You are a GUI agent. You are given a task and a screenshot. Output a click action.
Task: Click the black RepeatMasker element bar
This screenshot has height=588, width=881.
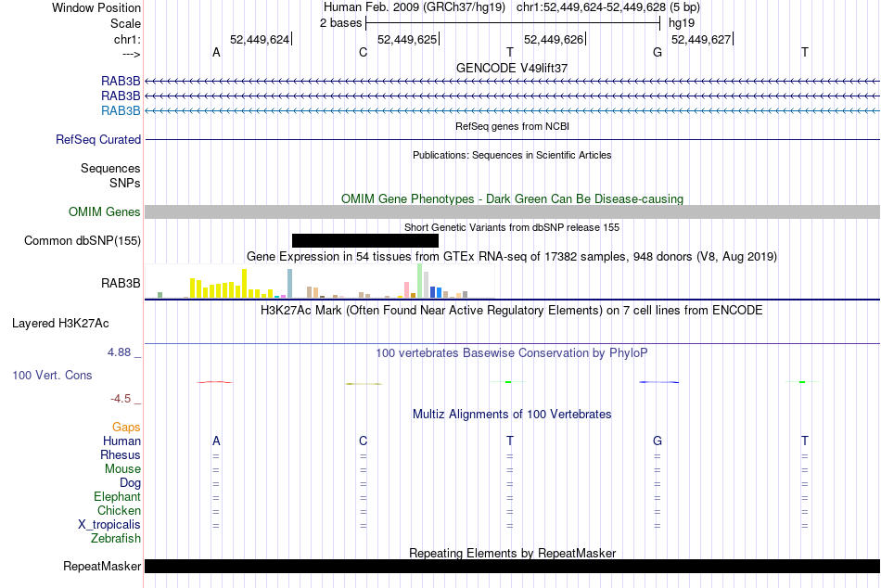tap(513, 566)
